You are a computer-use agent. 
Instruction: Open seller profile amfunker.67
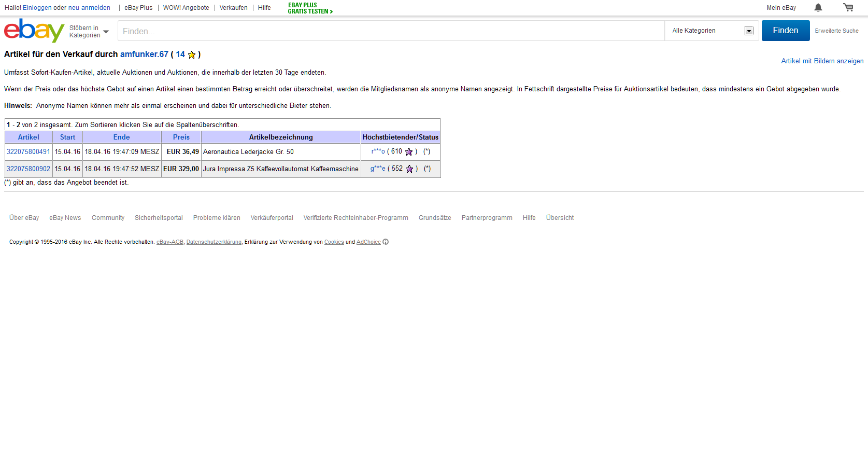[144, 54]
